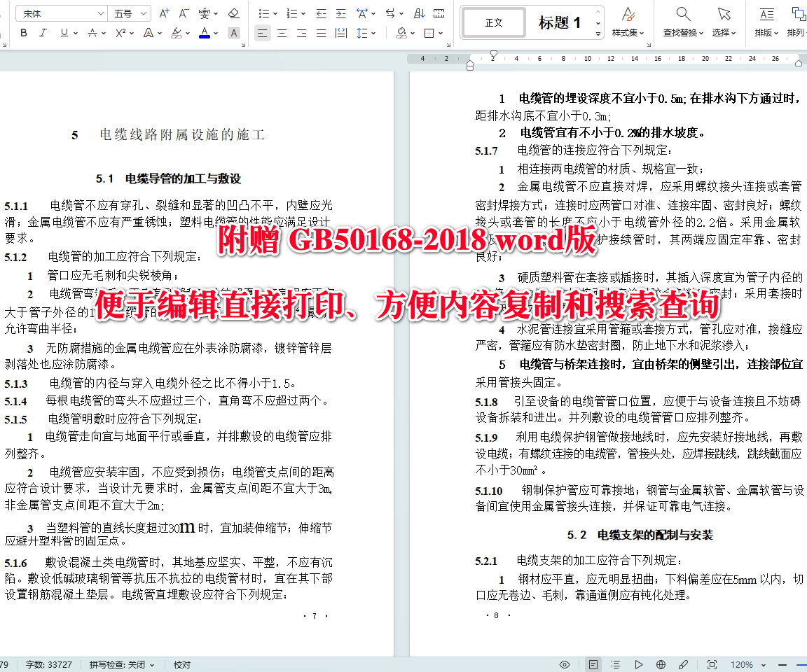Apply strikethrough formatting
This screenshot has width=807, height=672.
coord(92,32)
